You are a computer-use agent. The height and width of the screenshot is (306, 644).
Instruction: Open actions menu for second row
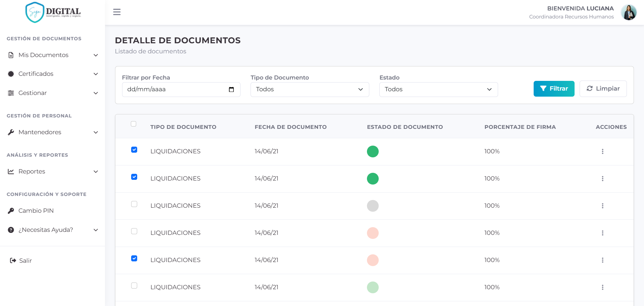[603, 178]
